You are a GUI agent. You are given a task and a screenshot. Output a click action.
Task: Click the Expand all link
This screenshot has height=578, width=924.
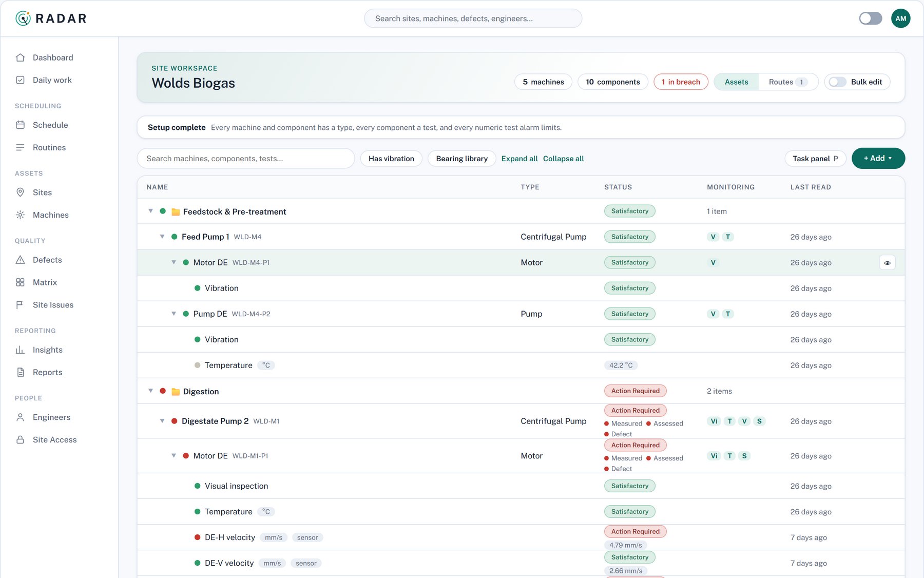click(x=519, y=159)
